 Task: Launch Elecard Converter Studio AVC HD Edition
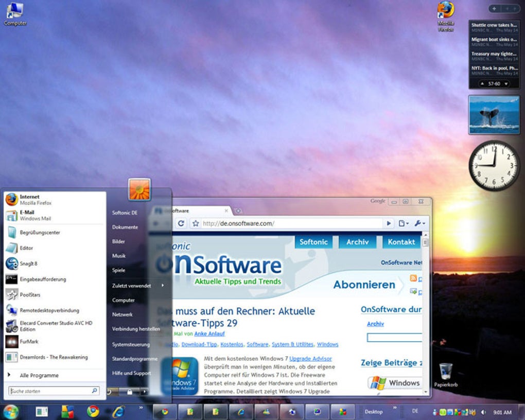point(54,326)
